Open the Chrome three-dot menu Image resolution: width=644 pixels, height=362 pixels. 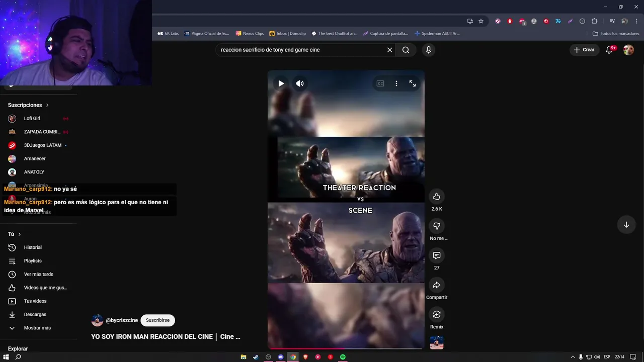[x=636, y=21]
